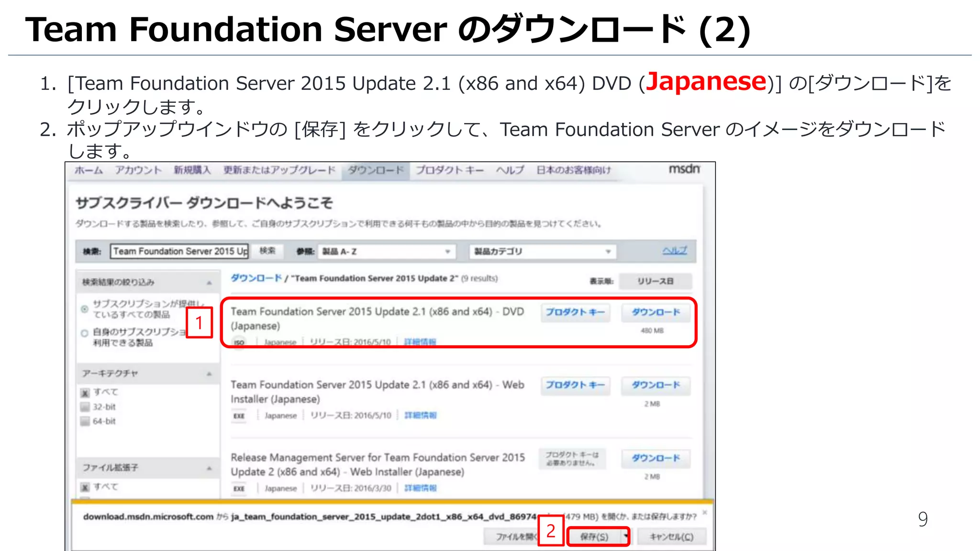Image resolution: width=980 pixels, height=551 pixels.
Task: Open the プロダクトキー tab
Action: coord(450,170)
